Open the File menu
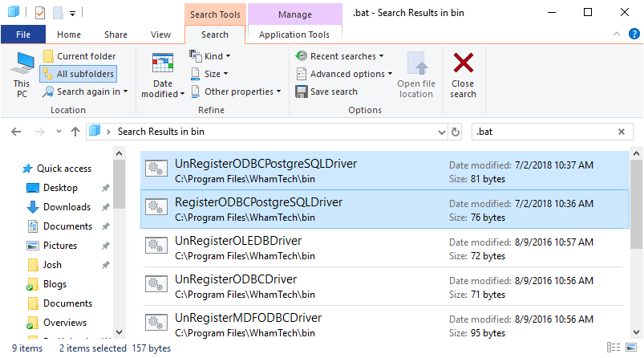This screenshot has width=644, height=358. [x=23, y=35]
